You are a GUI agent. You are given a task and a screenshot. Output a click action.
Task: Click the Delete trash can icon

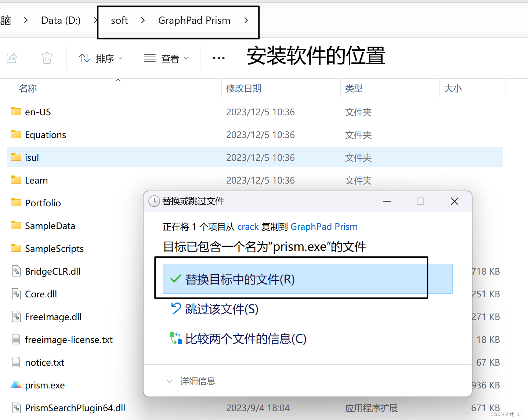pyautogui.click(x=47, y=58)
